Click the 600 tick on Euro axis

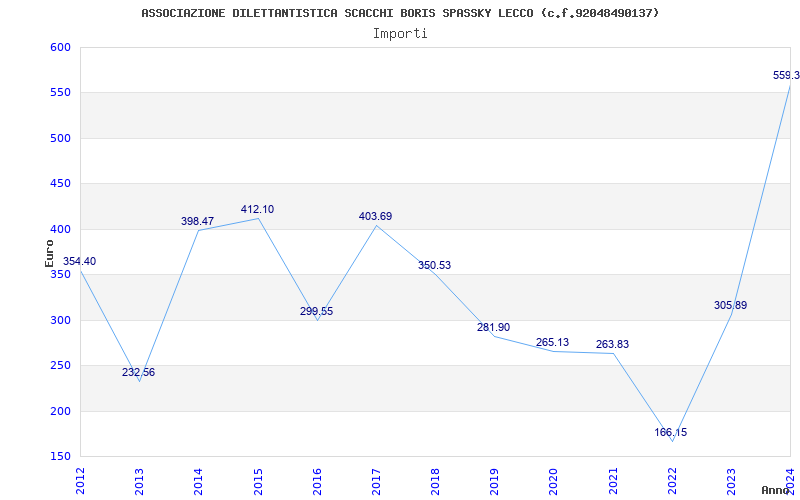click(60, 47)
